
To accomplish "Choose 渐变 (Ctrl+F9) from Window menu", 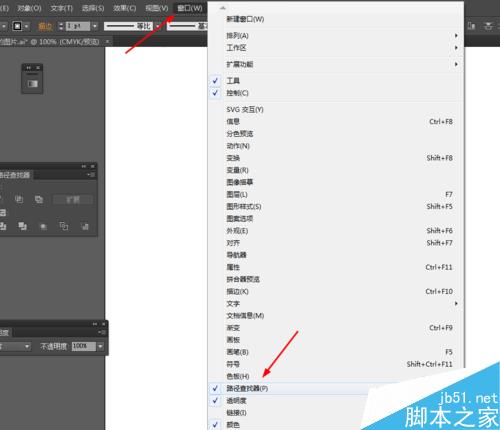I will coord(336,328).
